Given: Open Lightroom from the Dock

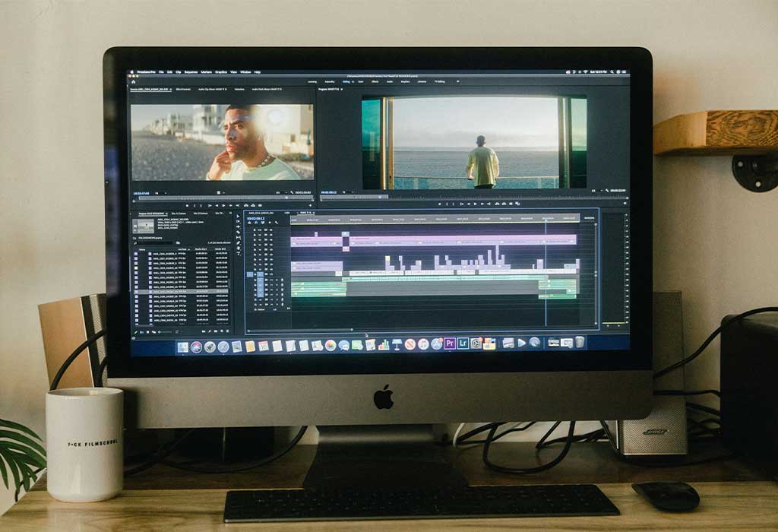Looking at the screenshot, I should coord(463,344).
